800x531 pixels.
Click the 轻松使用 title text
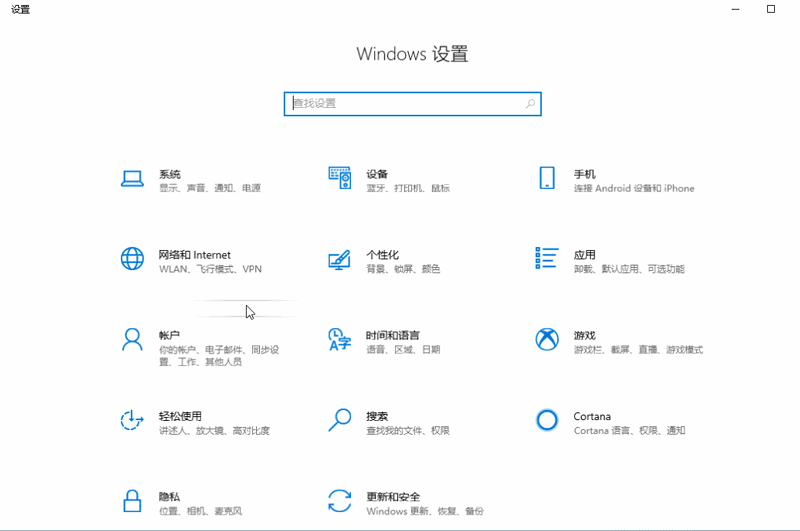tap(180, 416)
